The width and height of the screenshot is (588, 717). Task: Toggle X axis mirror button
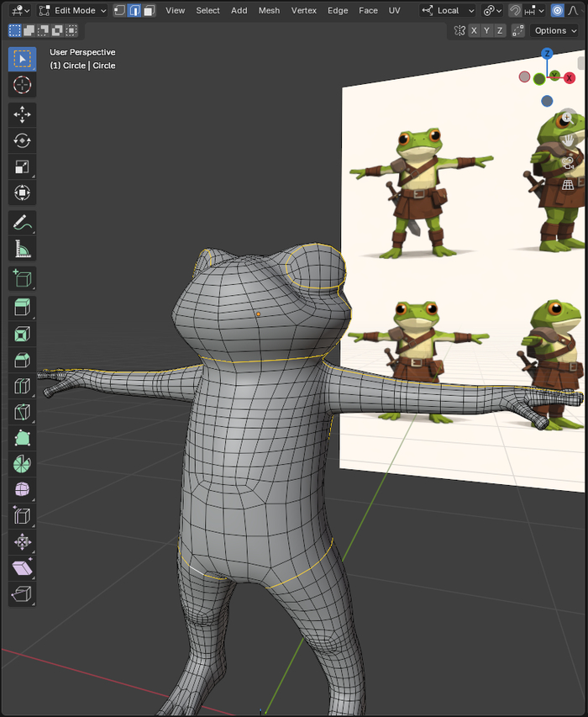click(474, 30)
